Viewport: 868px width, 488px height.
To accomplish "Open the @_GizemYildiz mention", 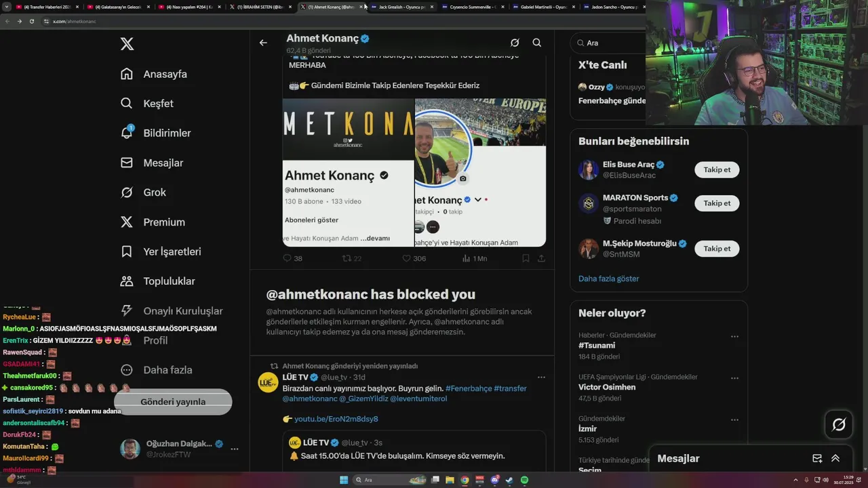I will tap(363, 399).
